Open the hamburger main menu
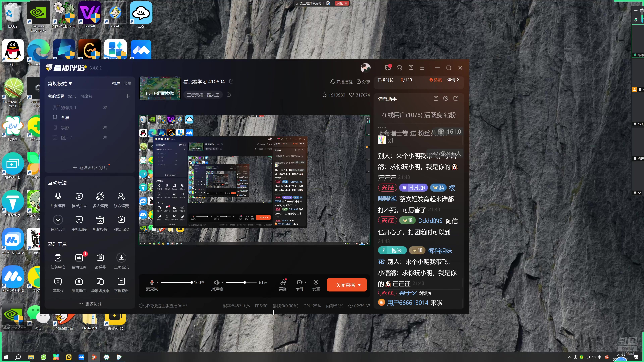The width and height of the screenshot is (644, 362). tap(422, 68)
